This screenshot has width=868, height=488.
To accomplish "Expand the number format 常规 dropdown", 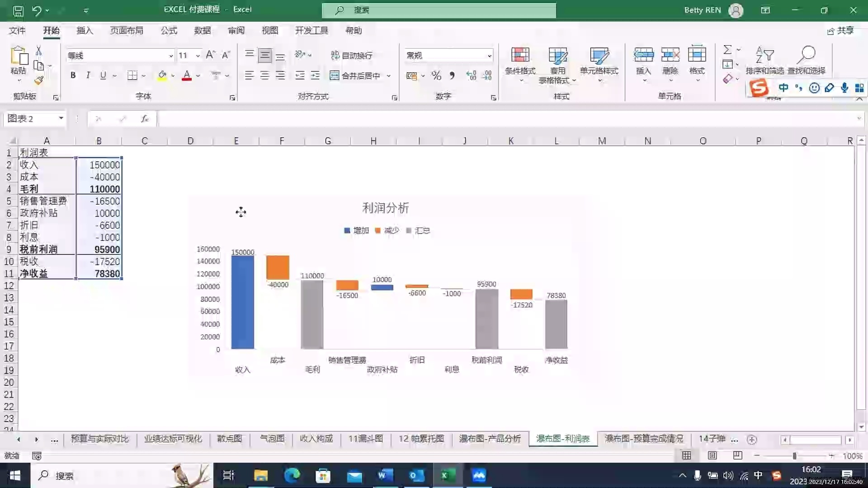I will point(490,55).
